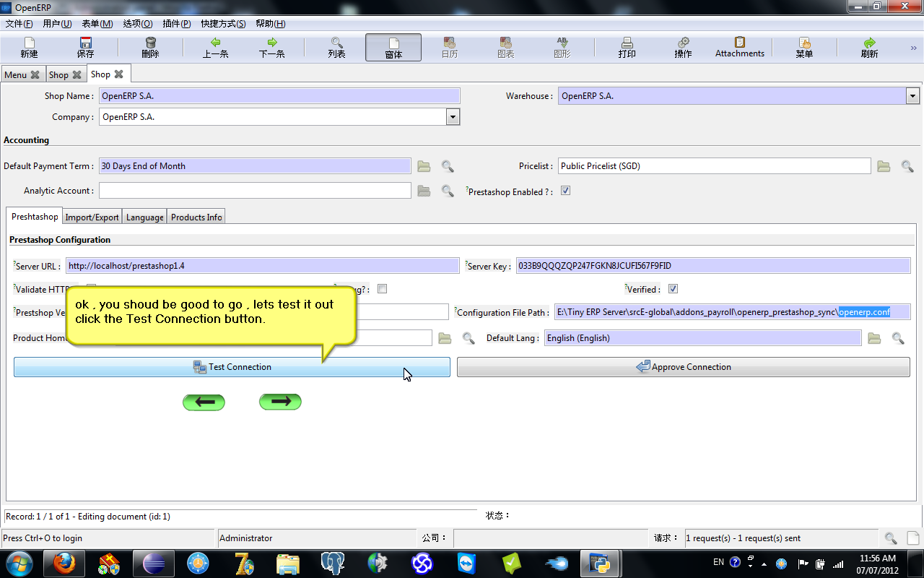This screenshot has height=578, width=924.
Task: Expand the Company dropdown arrow
Action: (x=453, y=117)
